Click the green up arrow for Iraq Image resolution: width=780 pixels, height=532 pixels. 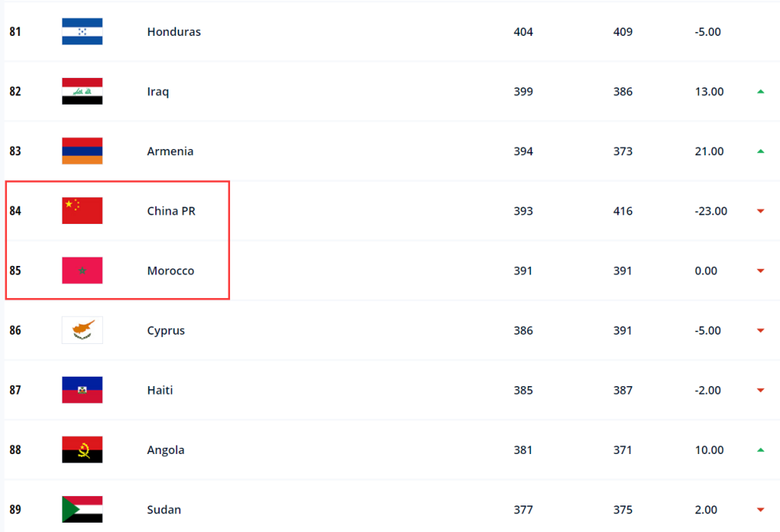(760, 91)
